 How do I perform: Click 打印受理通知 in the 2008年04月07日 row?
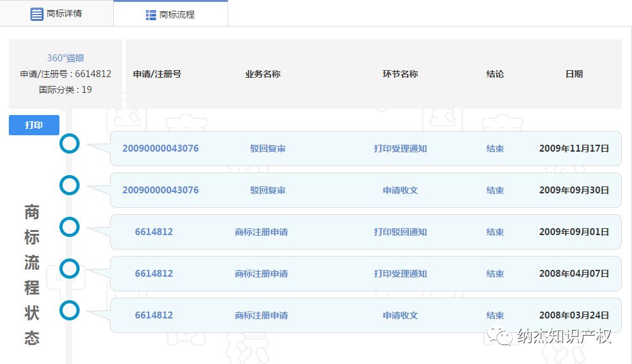[400, 274]
